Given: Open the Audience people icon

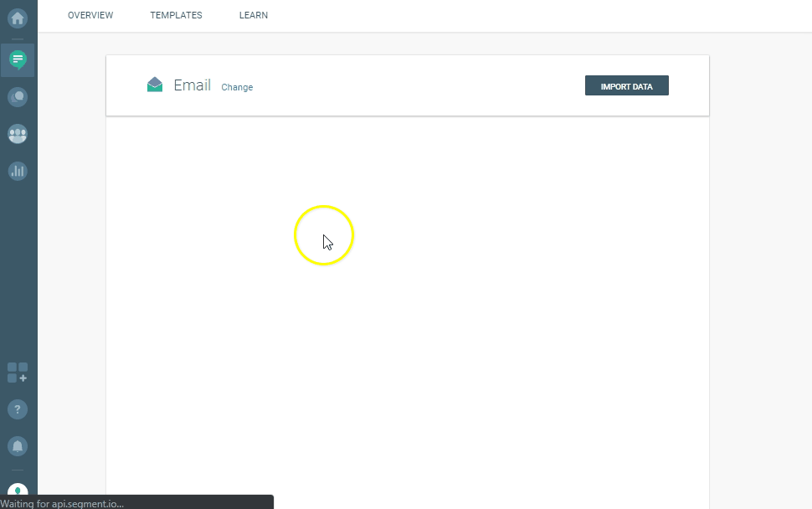Looking at the screenshot, I should [18, 134].
